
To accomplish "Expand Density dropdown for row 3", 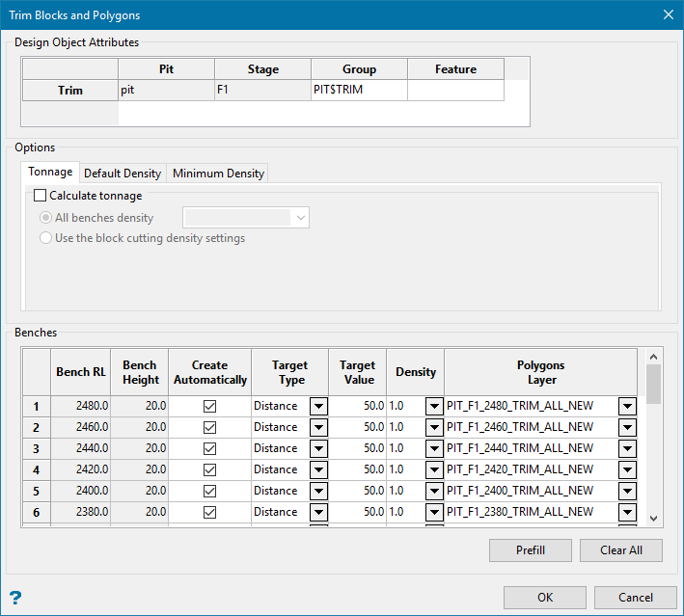I will click(434, 448).
